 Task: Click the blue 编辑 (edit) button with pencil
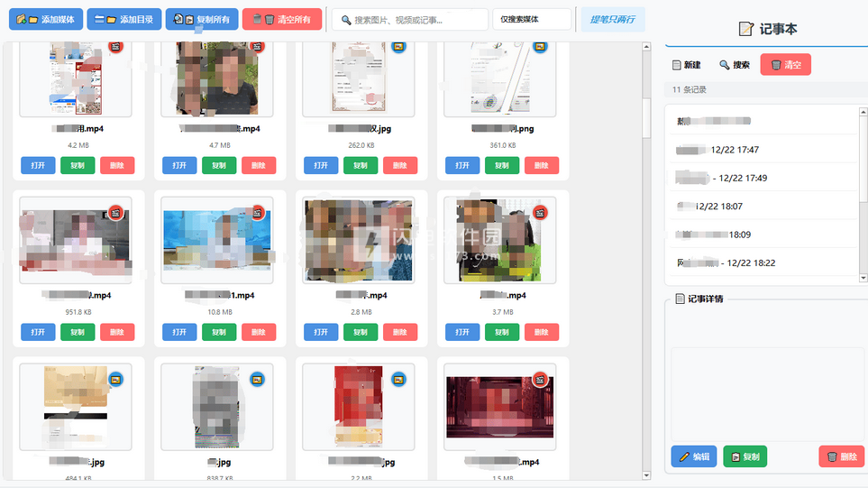693,456
